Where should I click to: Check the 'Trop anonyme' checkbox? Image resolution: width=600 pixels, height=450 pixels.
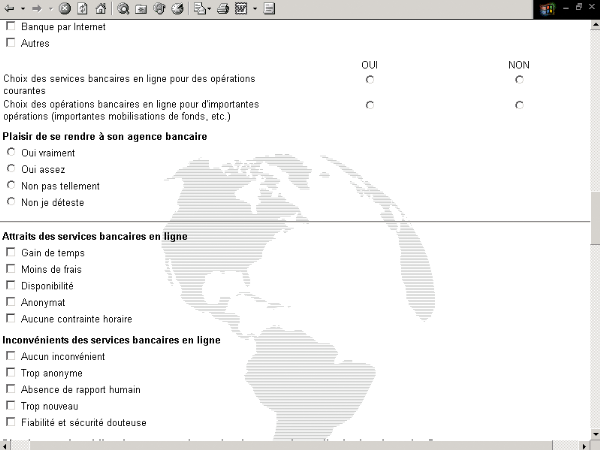(11, 372)
